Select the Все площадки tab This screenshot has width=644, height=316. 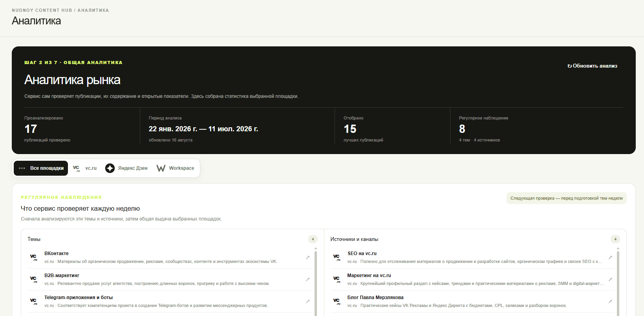(x=41, y=168)
